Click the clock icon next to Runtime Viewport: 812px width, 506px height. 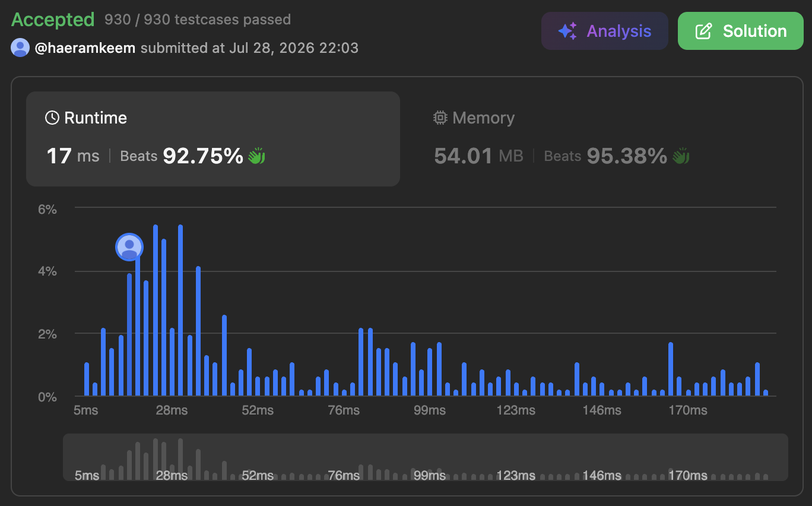52,118
